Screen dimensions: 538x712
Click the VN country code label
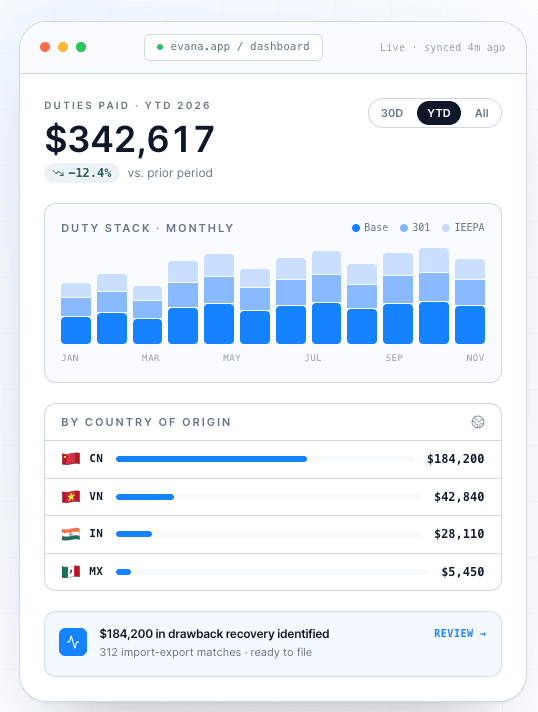[96, 496]
